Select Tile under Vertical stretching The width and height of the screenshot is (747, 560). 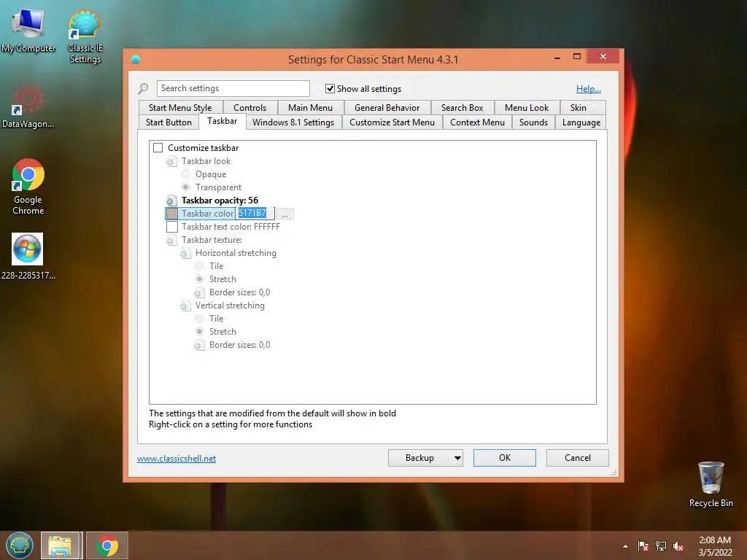click(x=200, y=319)
